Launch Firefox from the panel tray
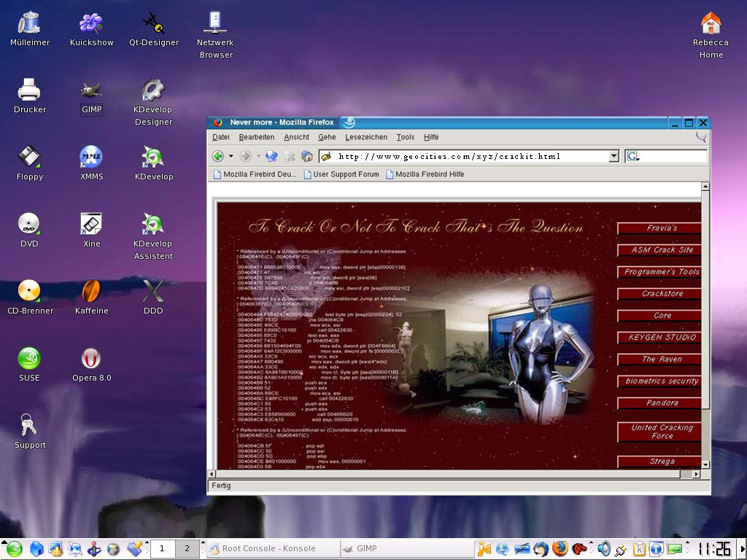The height and width of the screenshot is (560, 747). (x=561, y=548)
